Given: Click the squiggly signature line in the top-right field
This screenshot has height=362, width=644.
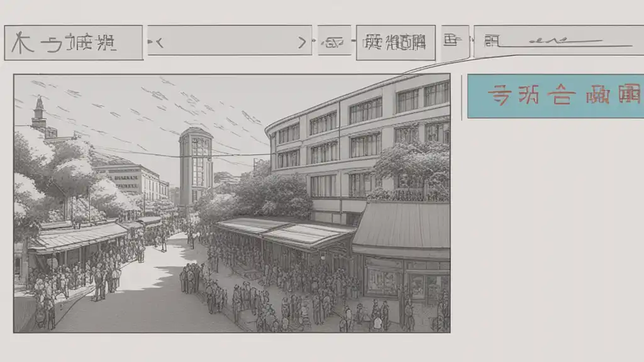Looking at the screenshot, I should [x=566, y=41].
